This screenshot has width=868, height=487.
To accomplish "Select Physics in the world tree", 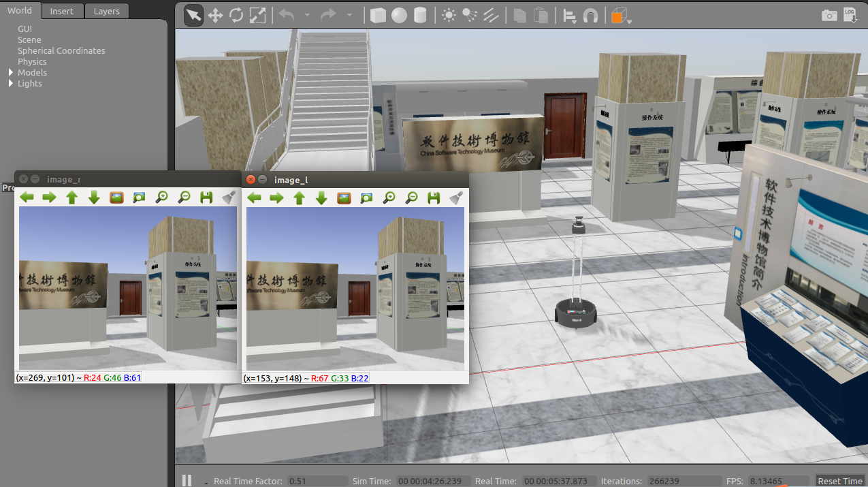I will click(32, 61).
